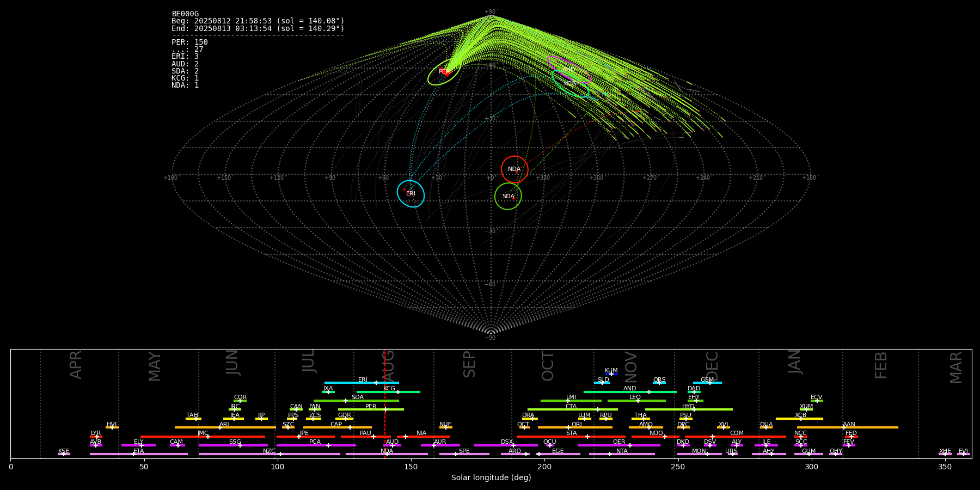Click the STA shower bar in the timeline
The width and height of the screenshot is (980, 490).
[571, 437]
